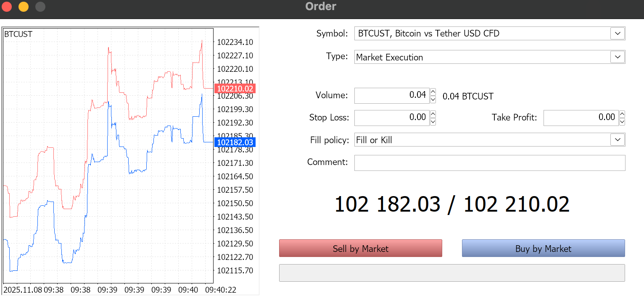Open the Symbol dropdown list
This screenshot has height=304, width=644.
[x=617, y=33]
